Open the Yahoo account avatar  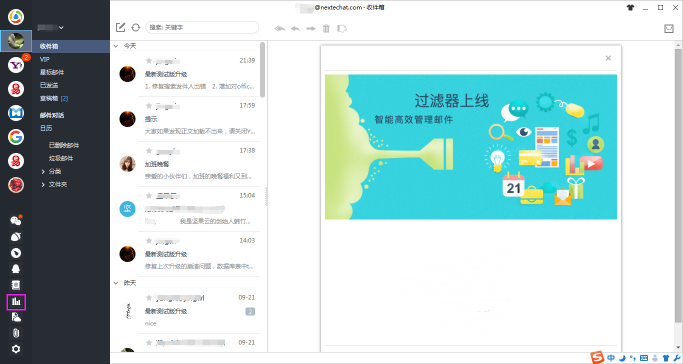coord(16,65)
